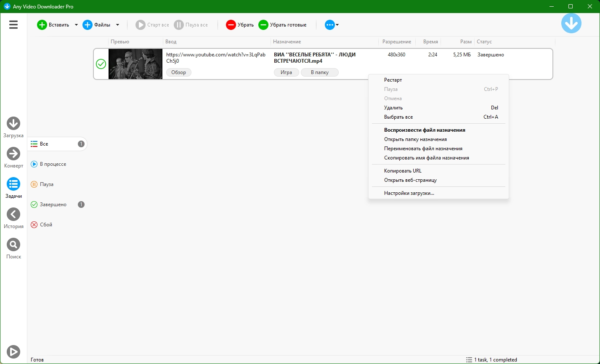This screenshot has height=364, width=600.
Task: Click the player icon in sidebar bottom
Action: point(13,351)
